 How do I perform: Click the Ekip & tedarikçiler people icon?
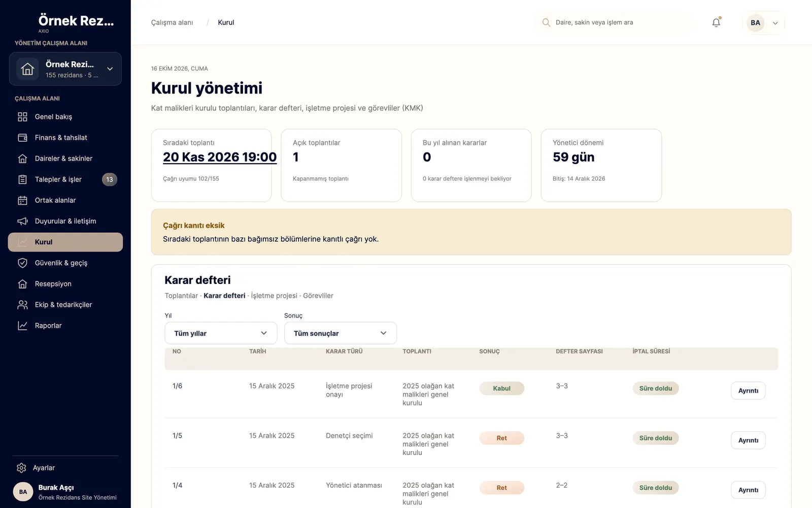(x=22, y=305)
